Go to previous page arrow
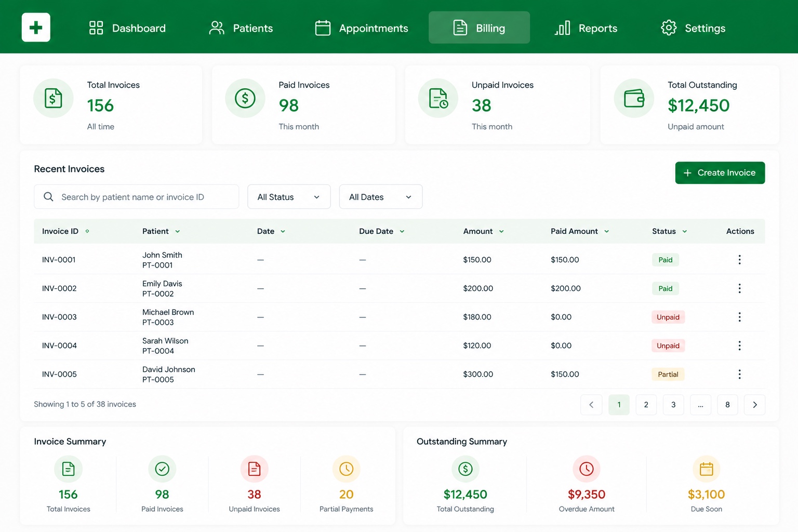 point(591,405)
